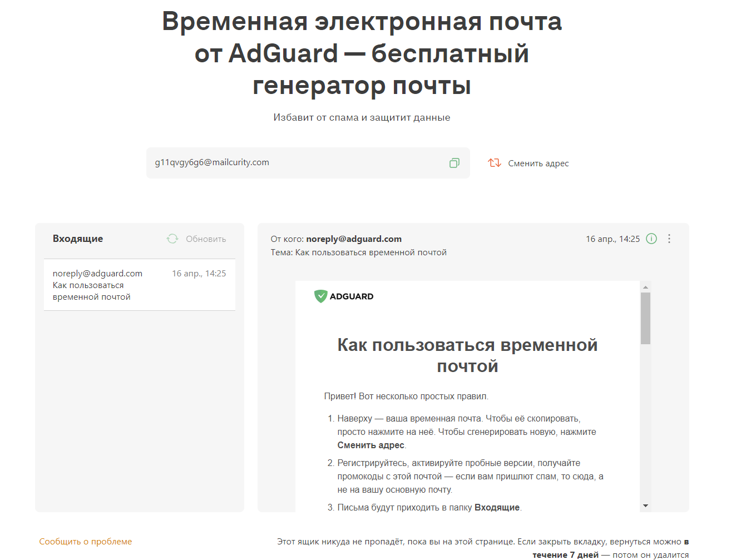
Task: Open the info icon beside 16 апр., 14:25
Action: click(651, 239)
